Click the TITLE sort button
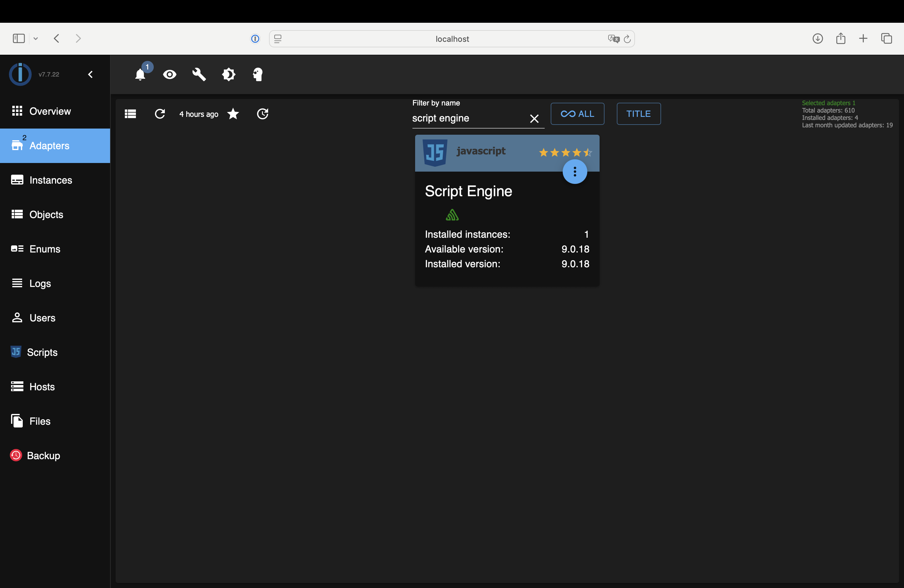 click(x=639, y=114)
